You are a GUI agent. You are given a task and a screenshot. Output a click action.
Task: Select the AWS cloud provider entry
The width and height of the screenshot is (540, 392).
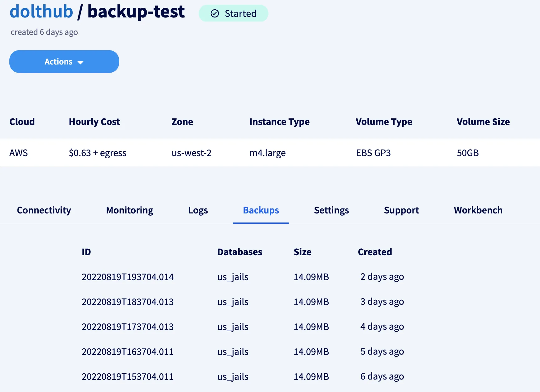click(19, 153)
